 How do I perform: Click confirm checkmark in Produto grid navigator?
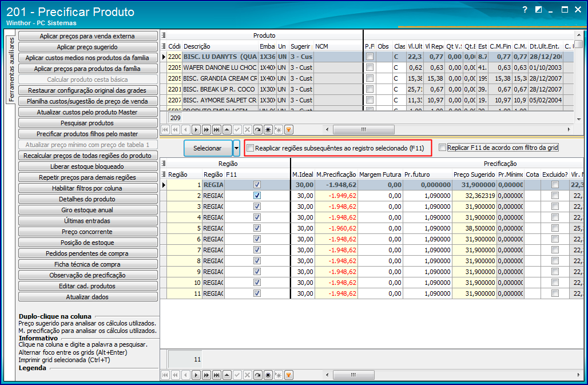click(x=237, y=130)
